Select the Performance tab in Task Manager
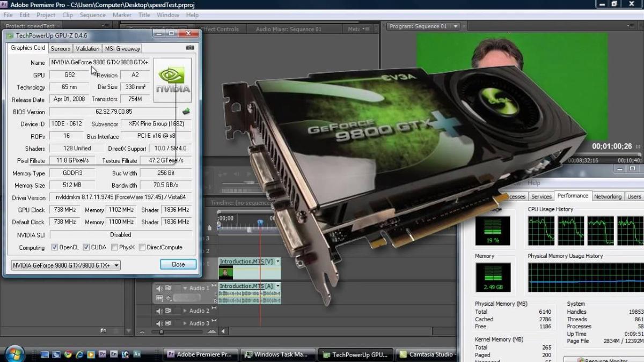Viewport: 644px width, 362px height. pyautogui.click(x=573, y=196)
